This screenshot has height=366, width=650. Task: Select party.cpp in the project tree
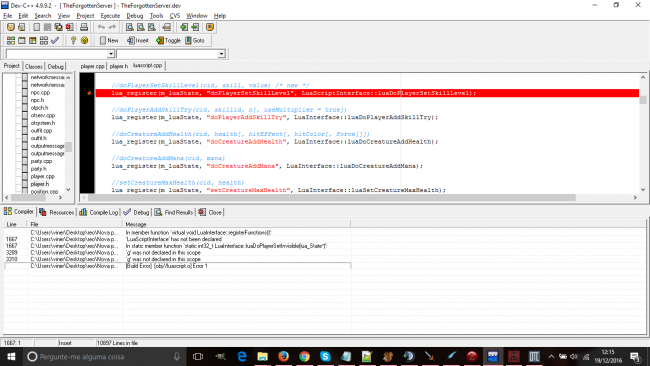click(41, 161)
